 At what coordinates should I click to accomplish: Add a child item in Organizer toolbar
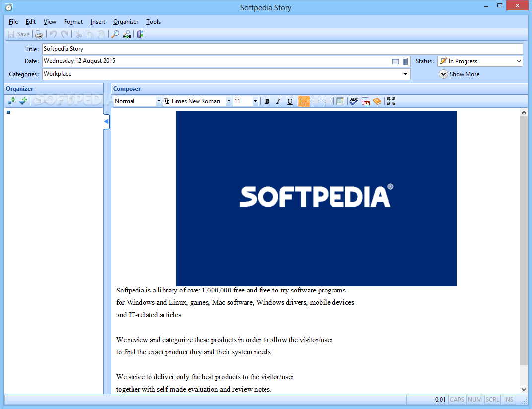click(23, 101)
